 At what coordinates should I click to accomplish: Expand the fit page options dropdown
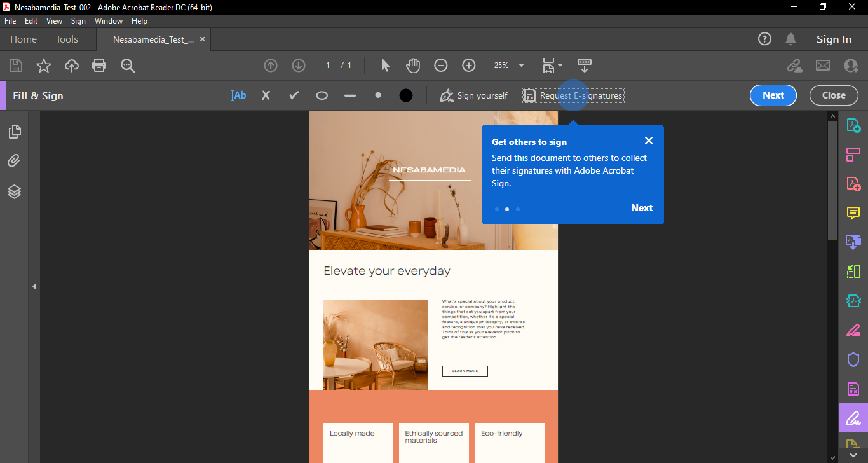point(560,66)
